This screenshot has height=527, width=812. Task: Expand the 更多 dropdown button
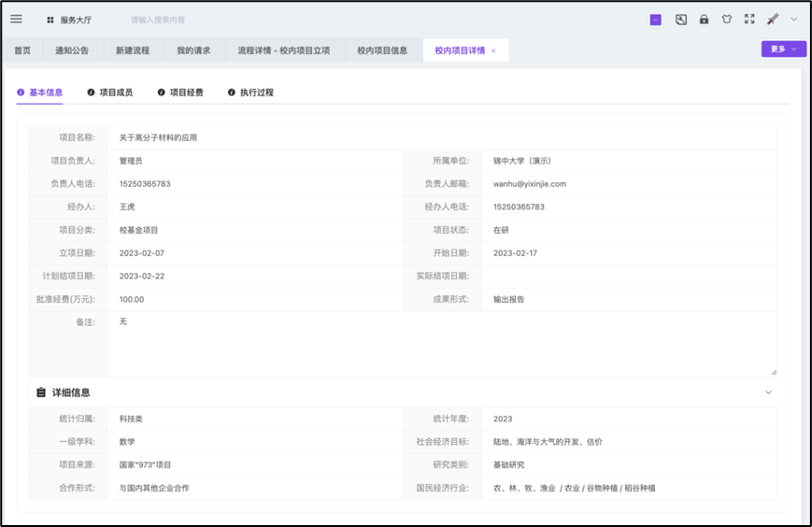[783, 50]
